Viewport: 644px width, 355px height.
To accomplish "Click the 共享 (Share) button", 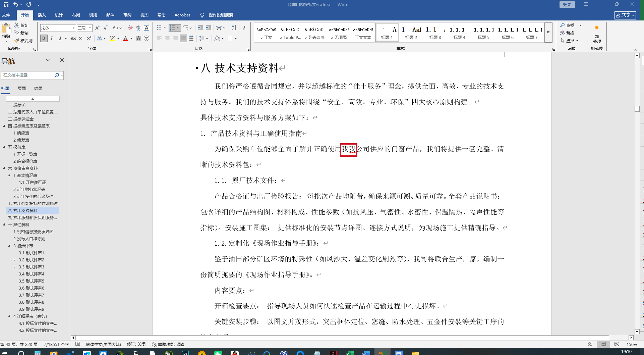I will click(x=625, y=15).
